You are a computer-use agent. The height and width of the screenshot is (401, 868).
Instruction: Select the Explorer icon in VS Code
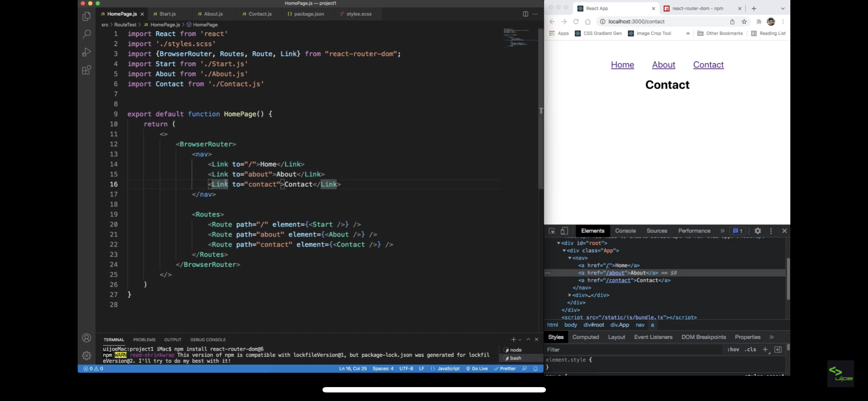click(x=87, y=16)
